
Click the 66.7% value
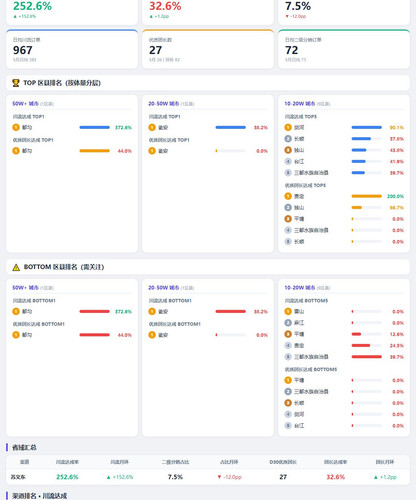397,208
